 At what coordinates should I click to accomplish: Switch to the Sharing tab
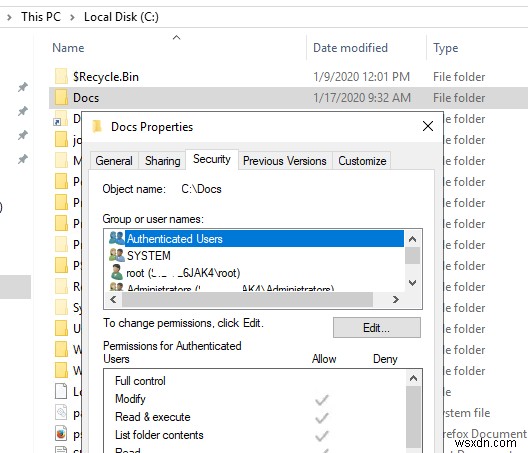coord(162,161)
